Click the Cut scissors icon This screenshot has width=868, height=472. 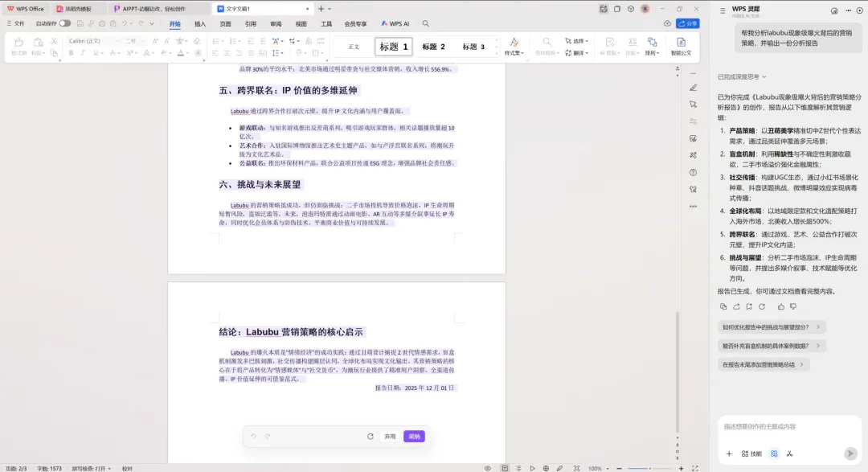(54, 41)
